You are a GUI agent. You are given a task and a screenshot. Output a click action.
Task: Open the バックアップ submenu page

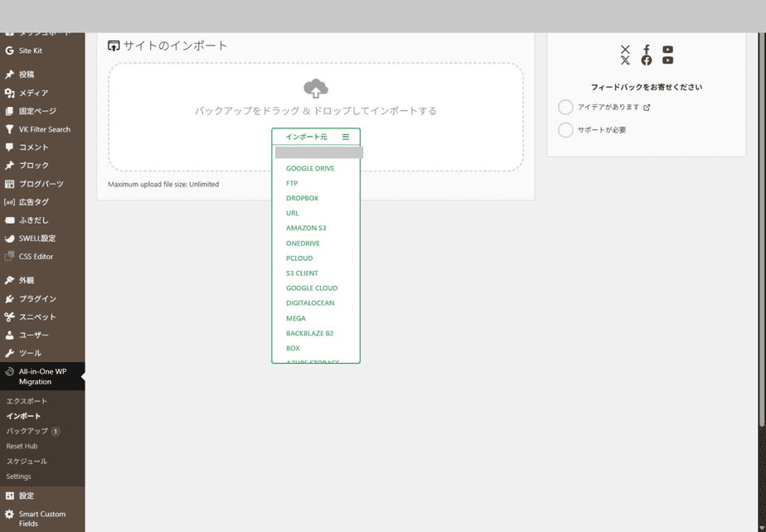(x=27, y=432)
